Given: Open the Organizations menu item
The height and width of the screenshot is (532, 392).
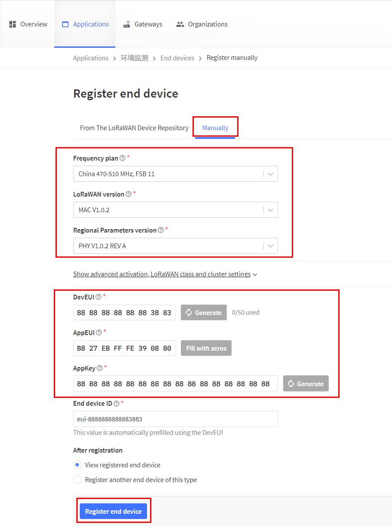Looking at the screenshot, I should (202, 24).
